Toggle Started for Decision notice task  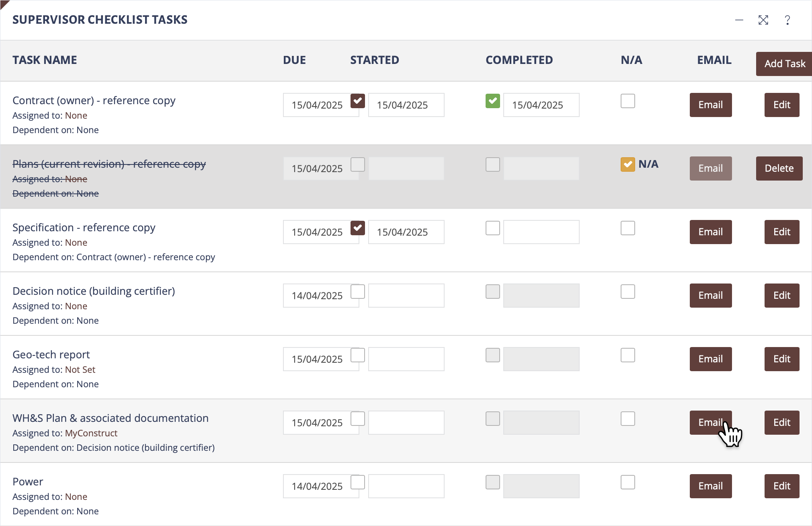coord(357,292)
